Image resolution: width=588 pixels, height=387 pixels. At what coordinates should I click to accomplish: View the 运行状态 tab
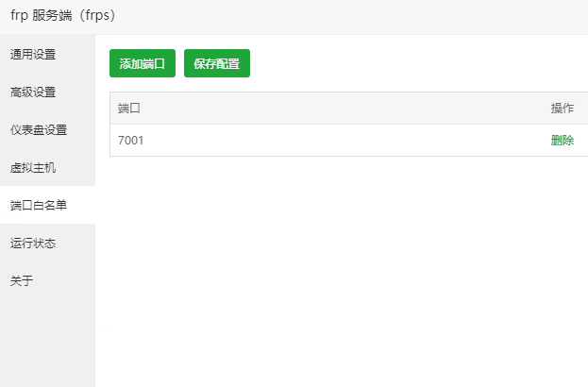pyautogui.click(x=33, y=243)
